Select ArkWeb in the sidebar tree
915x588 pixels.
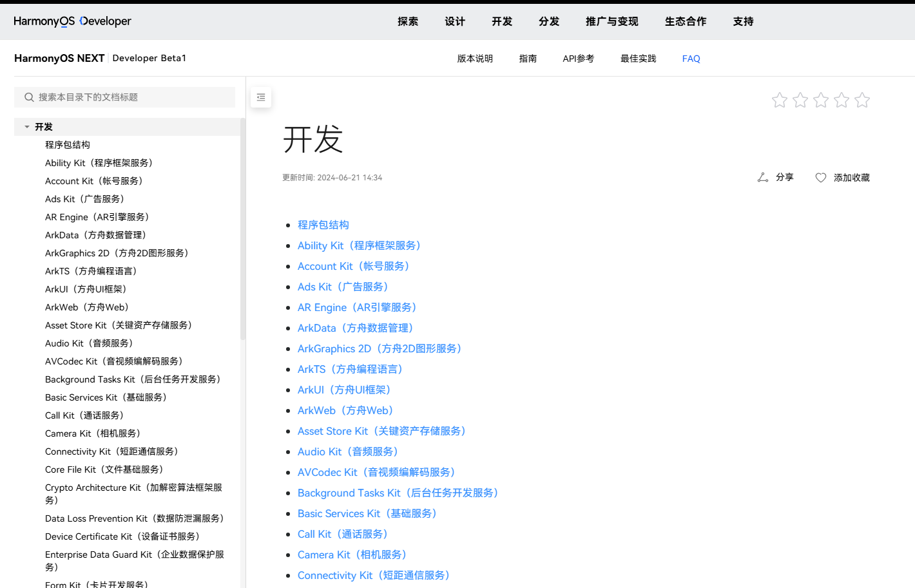pos(90,307)
